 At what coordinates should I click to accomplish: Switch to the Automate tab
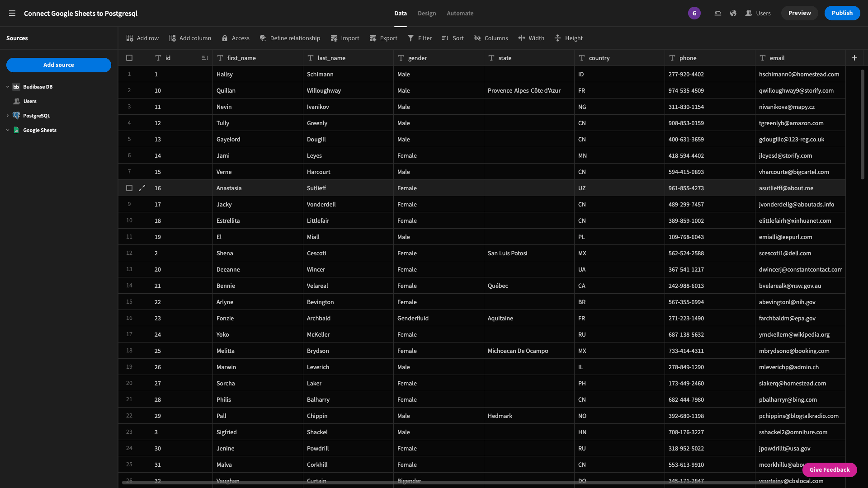(x=460, y=13)
